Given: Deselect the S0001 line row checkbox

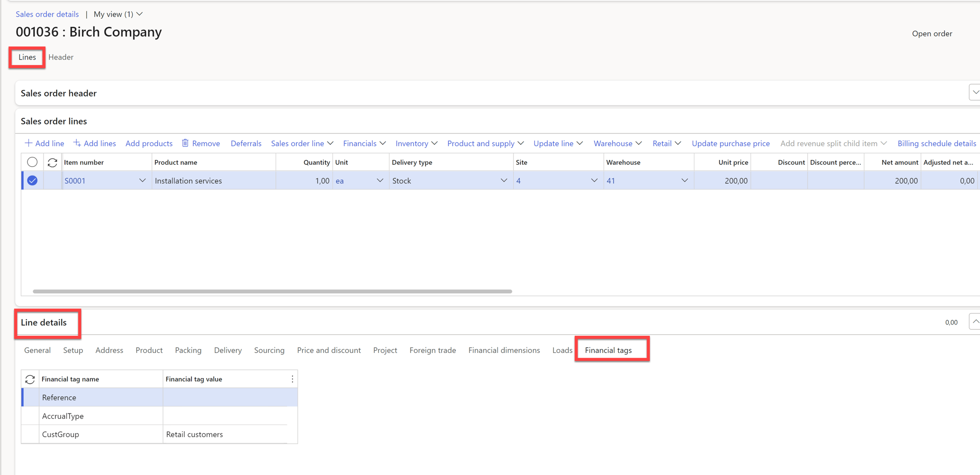Looking at the screenshot, I should (32, 180).
